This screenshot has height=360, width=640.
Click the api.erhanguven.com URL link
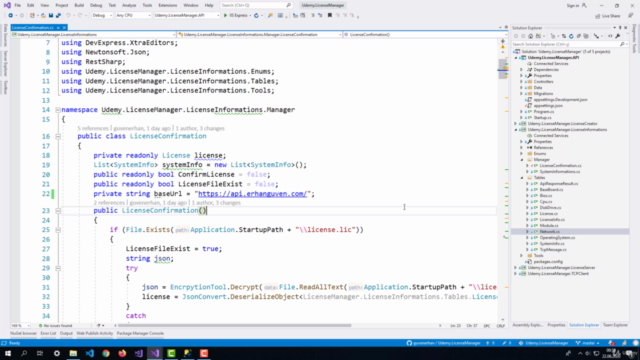coord(252,194)
